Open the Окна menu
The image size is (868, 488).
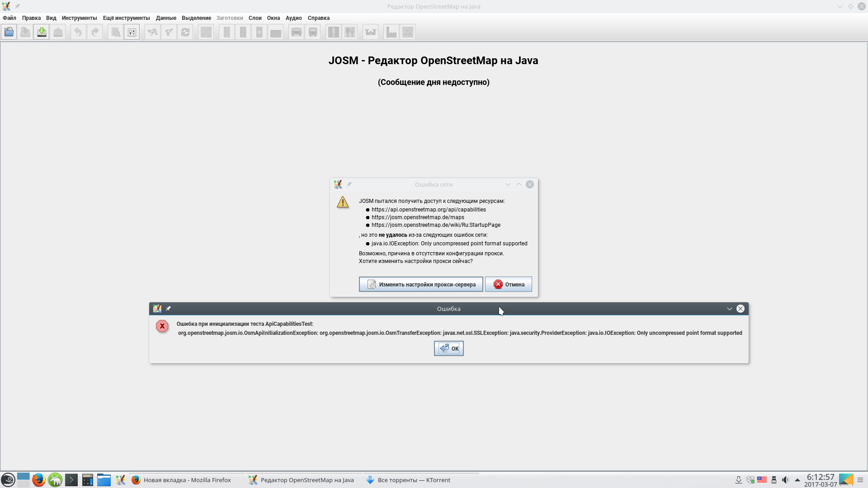coord(274,18)
